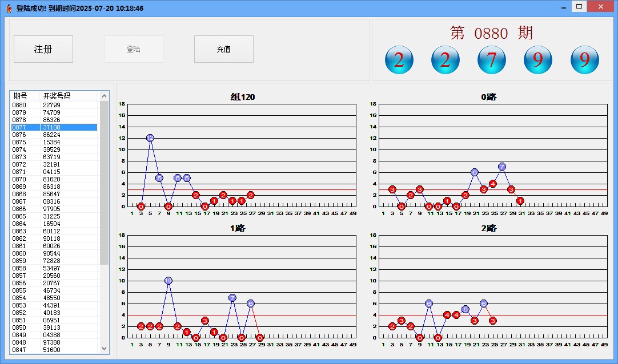Click the list scrollbar up arrow
Viewport: 618px width, 364px height.
coord(104,96)
